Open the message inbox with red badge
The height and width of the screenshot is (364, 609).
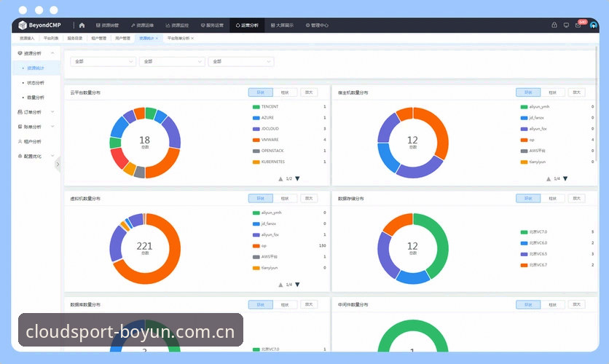[x=578, y=25]
